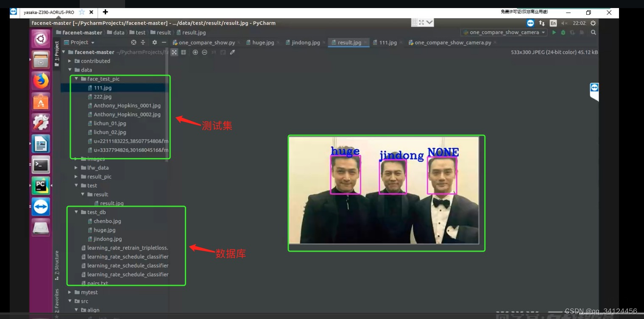This screenshot has height=319, width=644.
Task: Collapse the test_db folder
Action: (76, 212)
